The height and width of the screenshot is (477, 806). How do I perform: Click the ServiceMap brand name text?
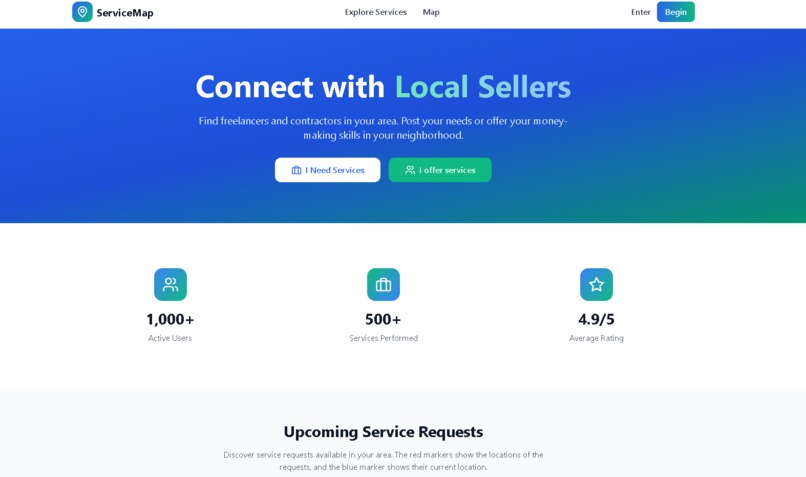(125, 13)
